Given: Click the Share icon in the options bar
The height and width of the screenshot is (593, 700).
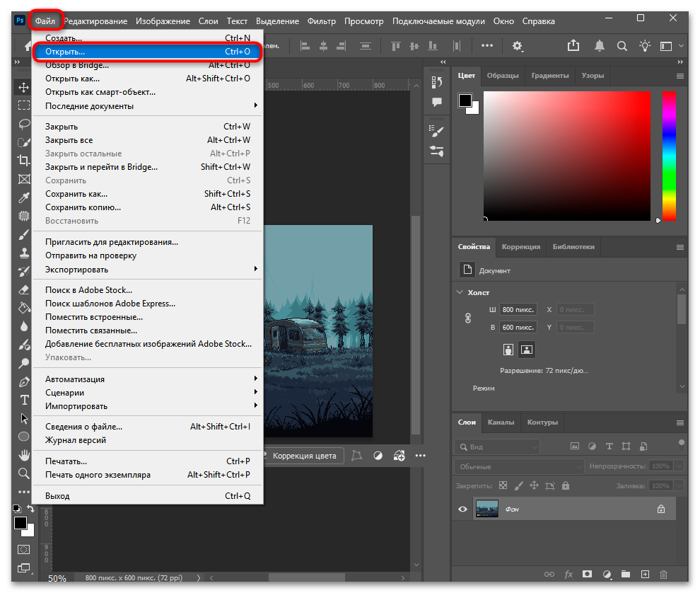Looking at the screenshot, I should [x=573, y=45].
